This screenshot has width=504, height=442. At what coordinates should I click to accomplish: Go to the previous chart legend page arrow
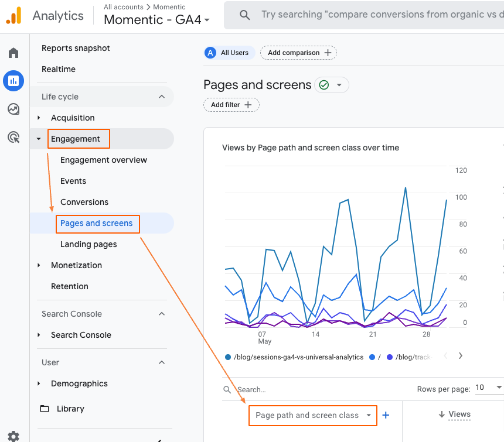tap(445, 356)
